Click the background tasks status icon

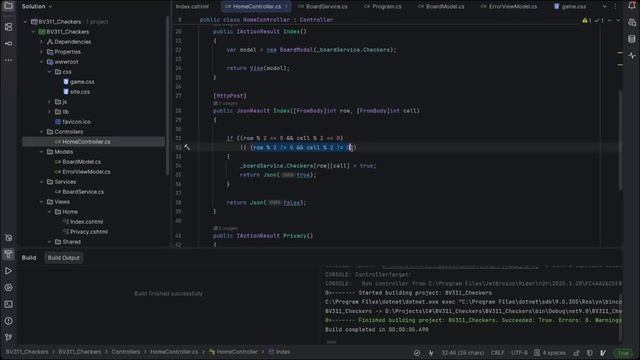417,353
